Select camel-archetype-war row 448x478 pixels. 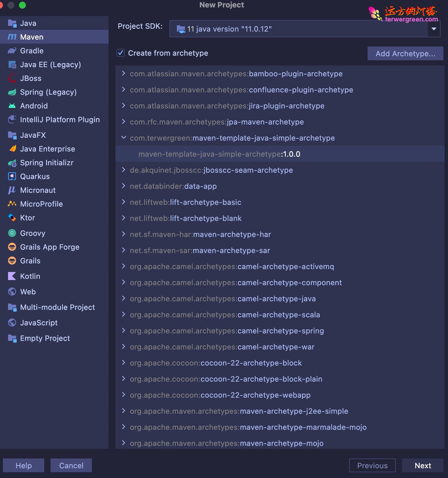click(x=280, y=347)
